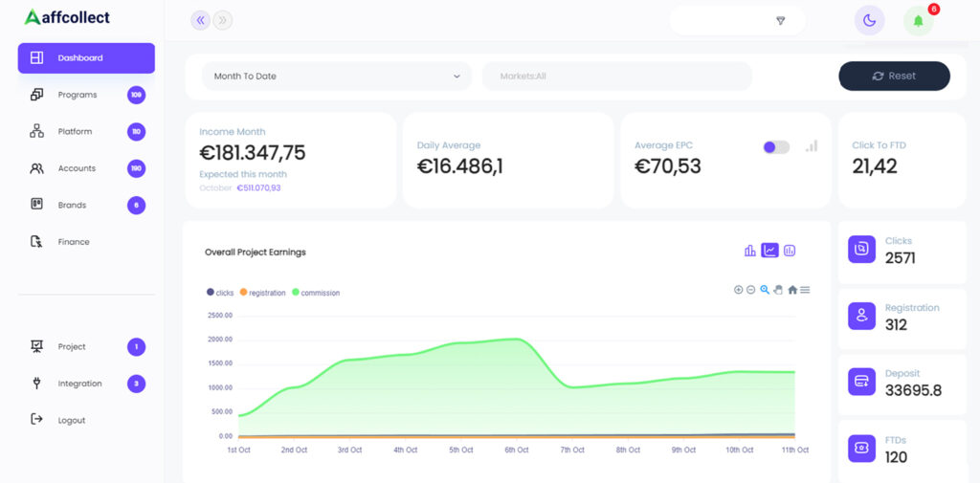Click the filter funnel icon in search

[x=781, y=21]
